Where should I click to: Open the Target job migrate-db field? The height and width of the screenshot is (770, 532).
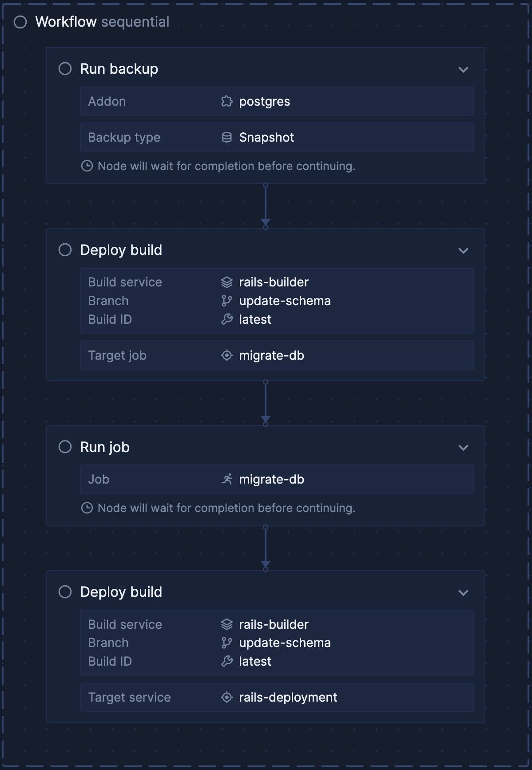click(x=277, y=355)
